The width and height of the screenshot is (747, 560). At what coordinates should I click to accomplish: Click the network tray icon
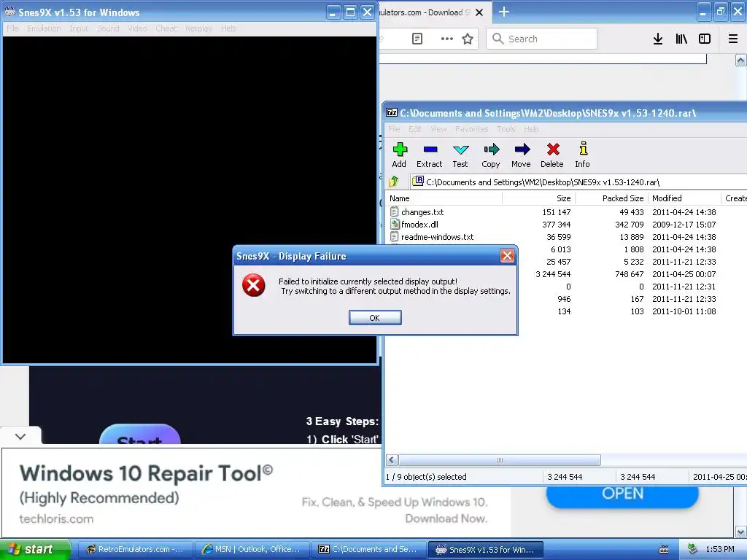(693, 549)
